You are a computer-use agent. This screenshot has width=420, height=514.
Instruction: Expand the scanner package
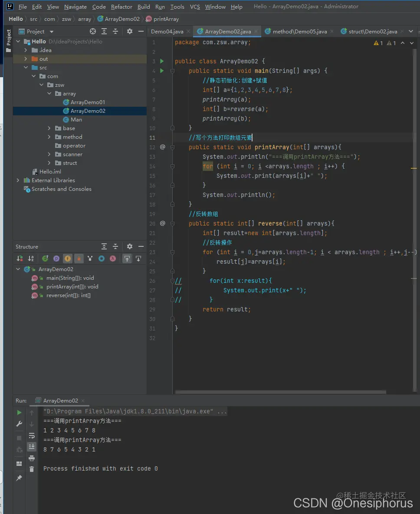tap(49, 154)
